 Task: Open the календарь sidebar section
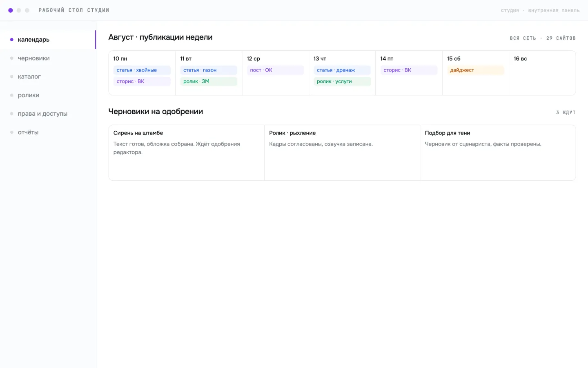coord(48,40)
